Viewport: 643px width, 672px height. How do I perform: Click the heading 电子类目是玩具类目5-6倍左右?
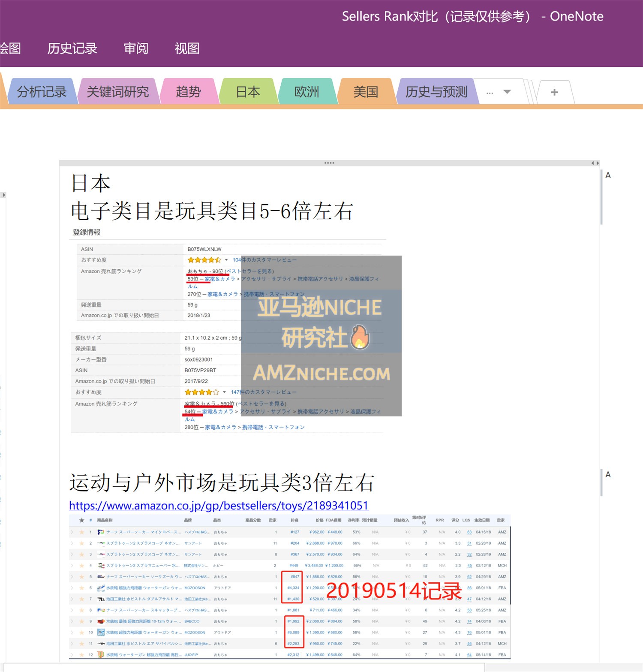pos(212,211)
